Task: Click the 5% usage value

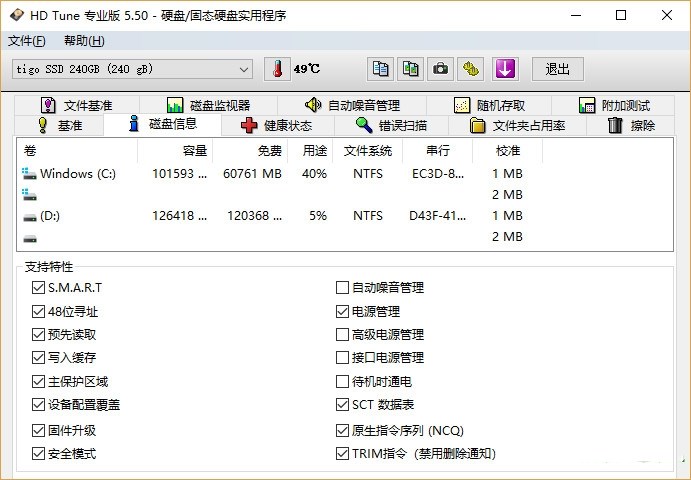Action: [x=318, y=216]
